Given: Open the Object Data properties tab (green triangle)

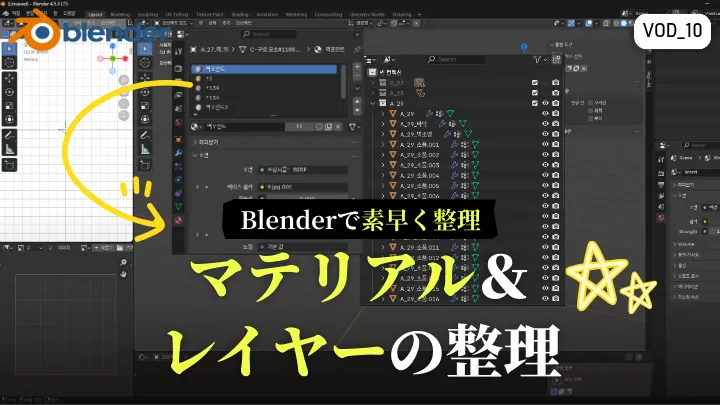Looking at the screenshot, I should (x=178, y=206).
